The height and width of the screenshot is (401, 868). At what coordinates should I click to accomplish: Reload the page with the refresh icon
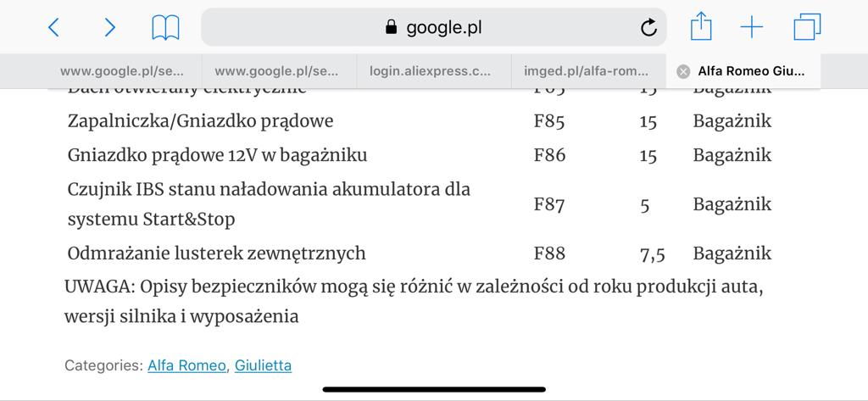[648, 27]
